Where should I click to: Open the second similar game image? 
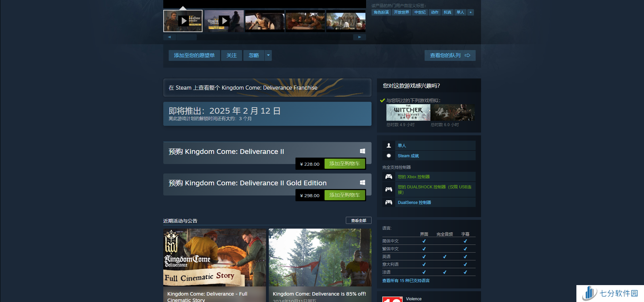click(453, 112)
